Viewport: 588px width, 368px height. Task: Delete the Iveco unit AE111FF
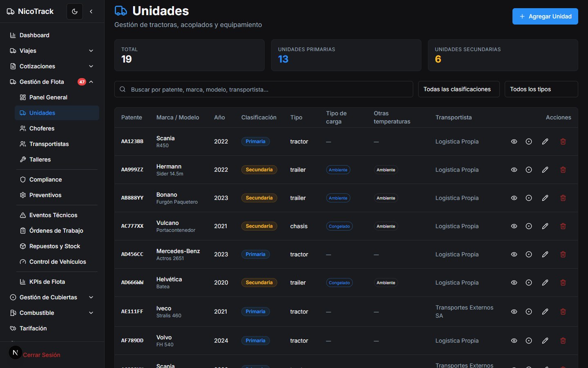click(x=563, y=312)
